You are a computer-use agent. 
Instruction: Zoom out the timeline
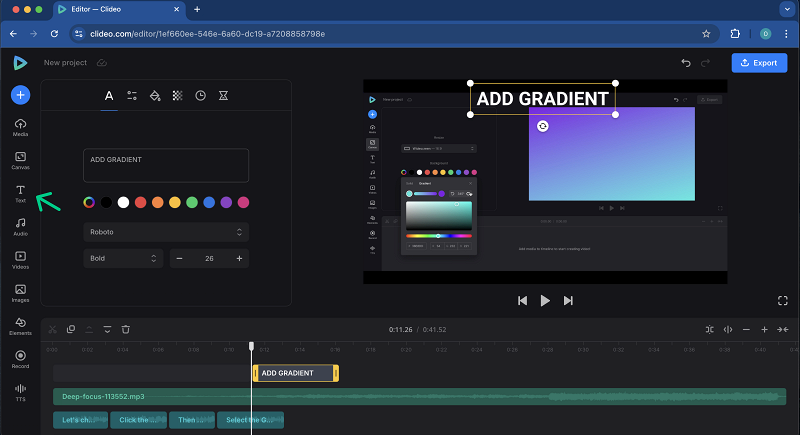click(746, 329)
